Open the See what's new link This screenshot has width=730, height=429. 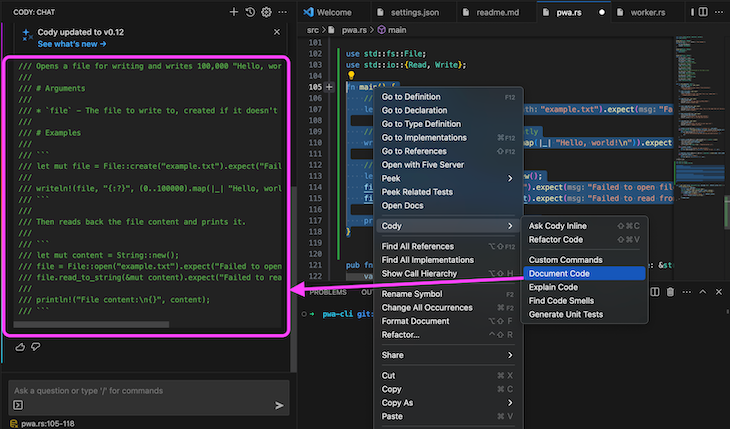tap(72, 45)
